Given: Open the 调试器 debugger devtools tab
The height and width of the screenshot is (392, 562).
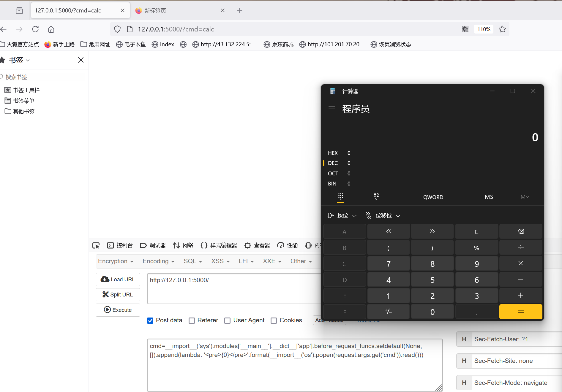Looking at the screenshot, I should pos(153,245).
